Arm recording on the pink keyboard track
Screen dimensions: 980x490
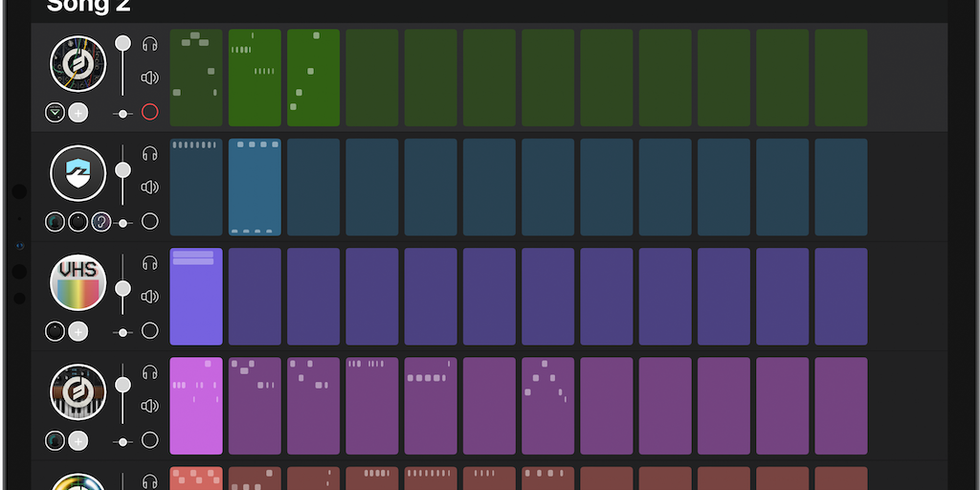[x=150, y=439]
